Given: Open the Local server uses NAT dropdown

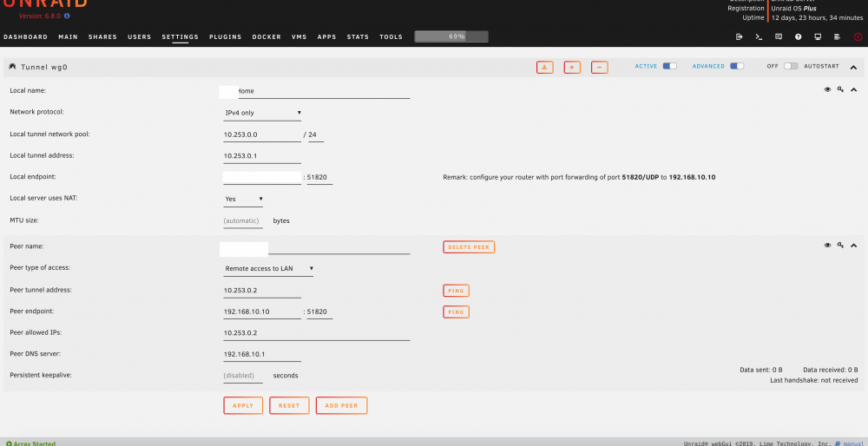Looking at the screenshot, I should tap(243, 199).
